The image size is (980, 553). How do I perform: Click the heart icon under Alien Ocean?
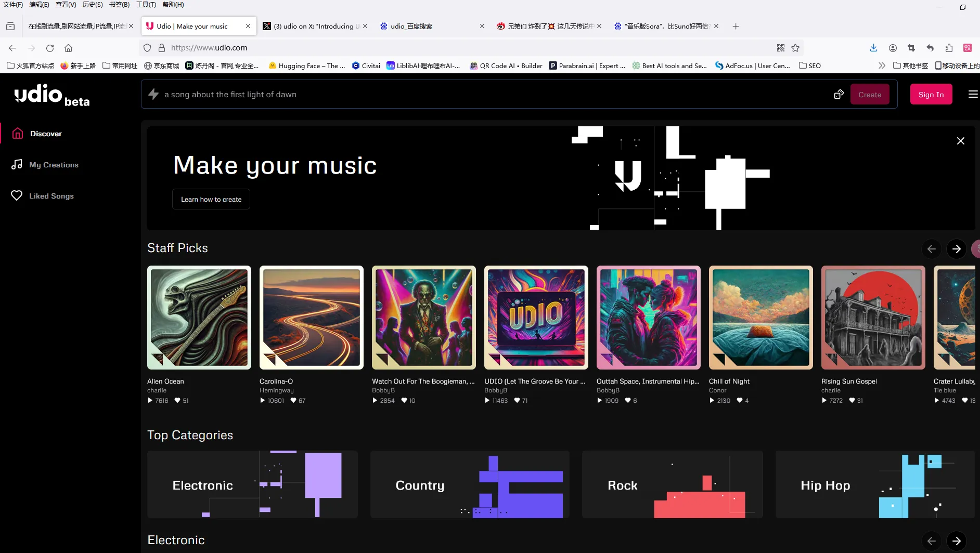177,401
